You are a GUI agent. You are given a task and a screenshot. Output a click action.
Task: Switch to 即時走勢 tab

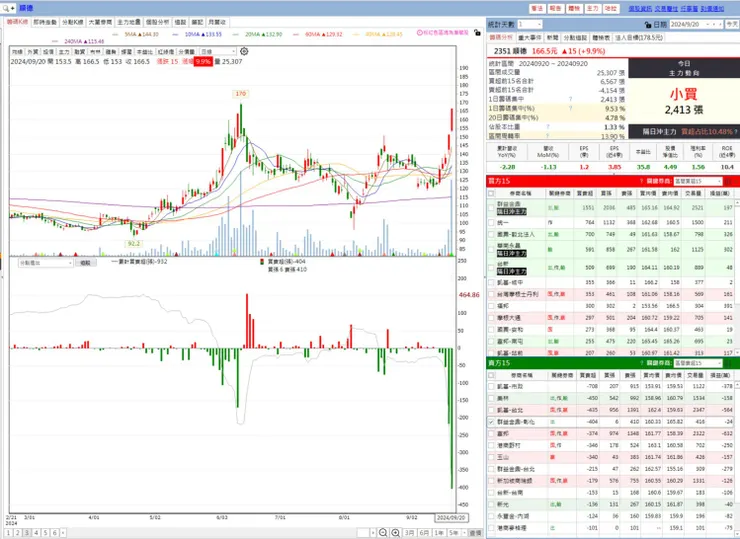coord(45,22)
